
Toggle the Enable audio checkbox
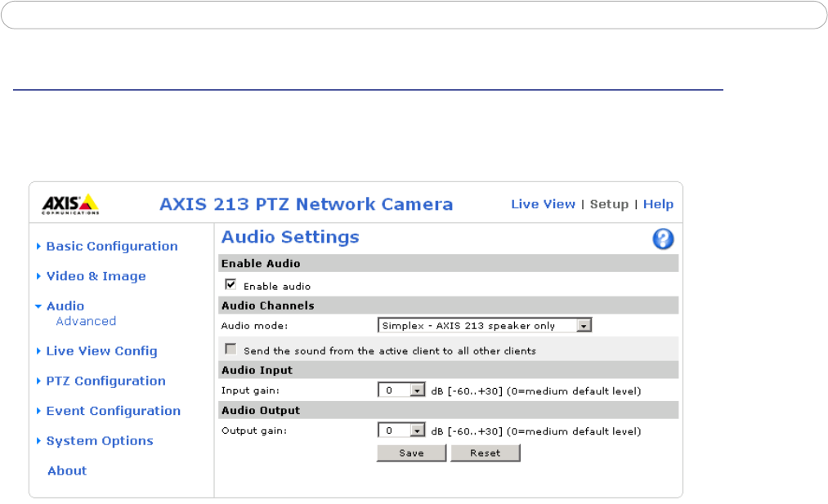pyautogui.click(x=230, y=285)
